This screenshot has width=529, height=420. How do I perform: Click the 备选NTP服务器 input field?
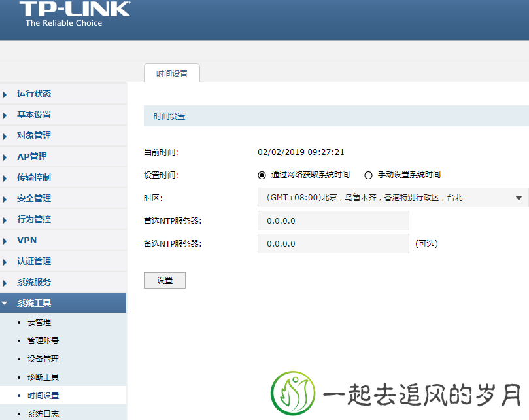pyautogui.click(x=333, y=243)
